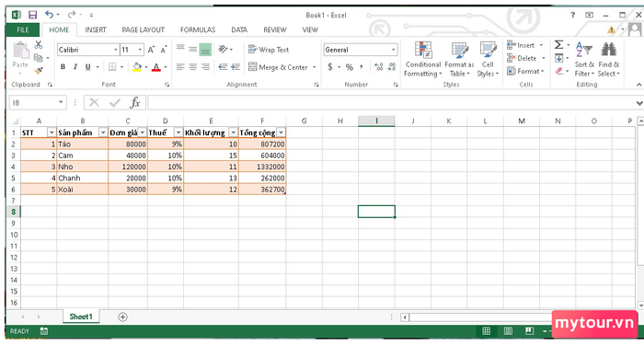Toggle Italic formatting
Viewport: 644px width, 346px height.
click(x=75, y=67)
